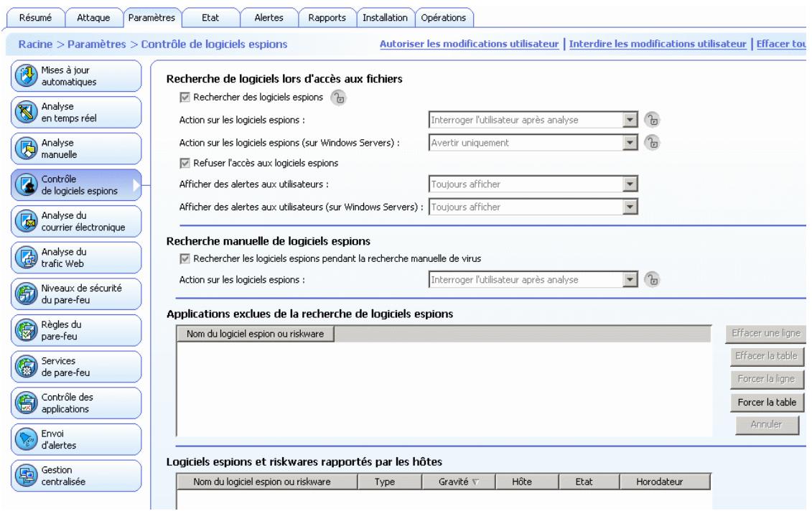
Task: Toggle lock next to first Action sur les logiciels espions dropdown
Action: [652, 120]
